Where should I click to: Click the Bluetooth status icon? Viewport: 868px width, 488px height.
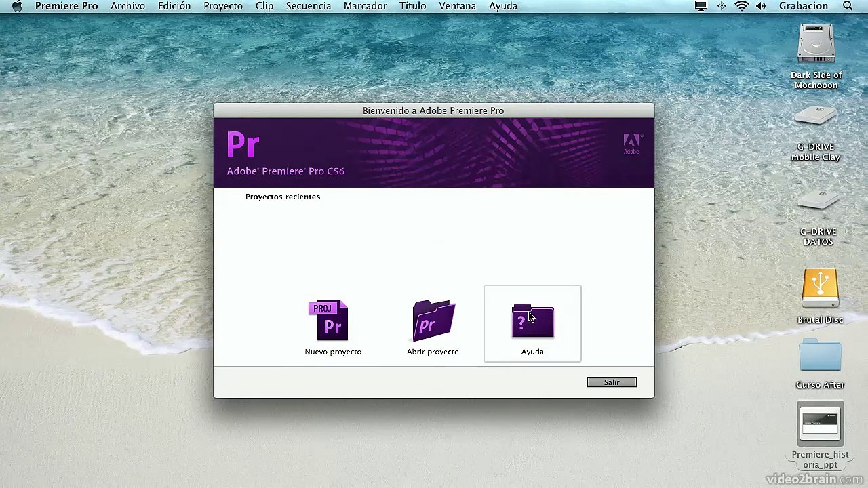coord(722,6)
